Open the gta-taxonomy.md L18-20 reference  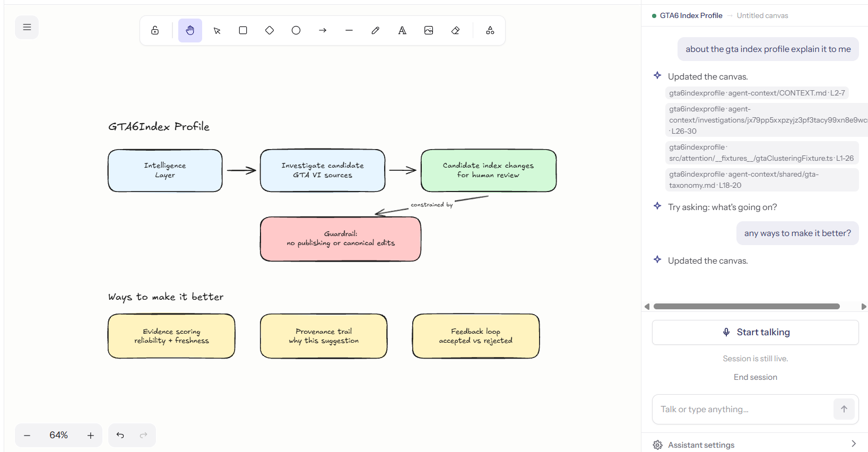(x=761, y=180)
